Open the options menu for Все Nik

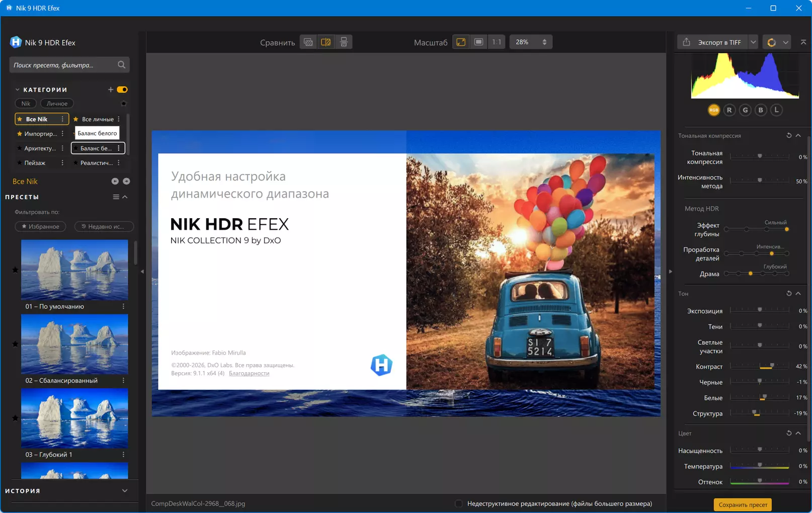pyautogui.click(x=62, y=119)
